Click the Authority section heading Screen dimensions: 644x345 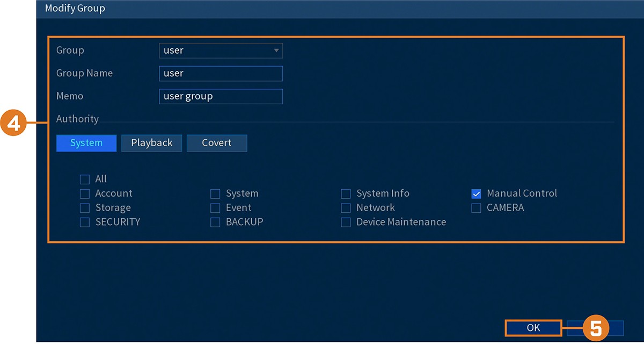click(x=77, y=119)
